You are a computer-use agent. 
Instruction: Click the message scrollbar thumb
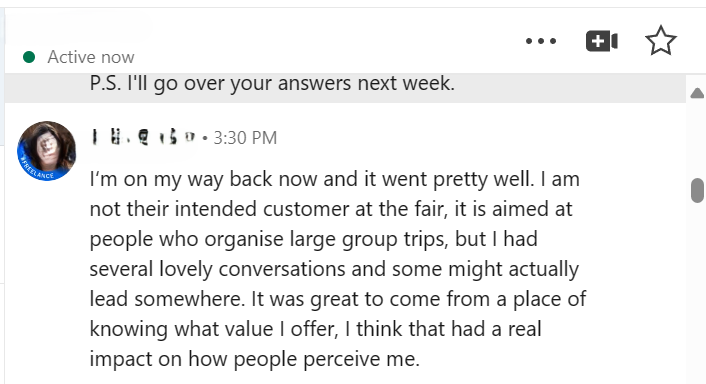click(x=697, y=190)
